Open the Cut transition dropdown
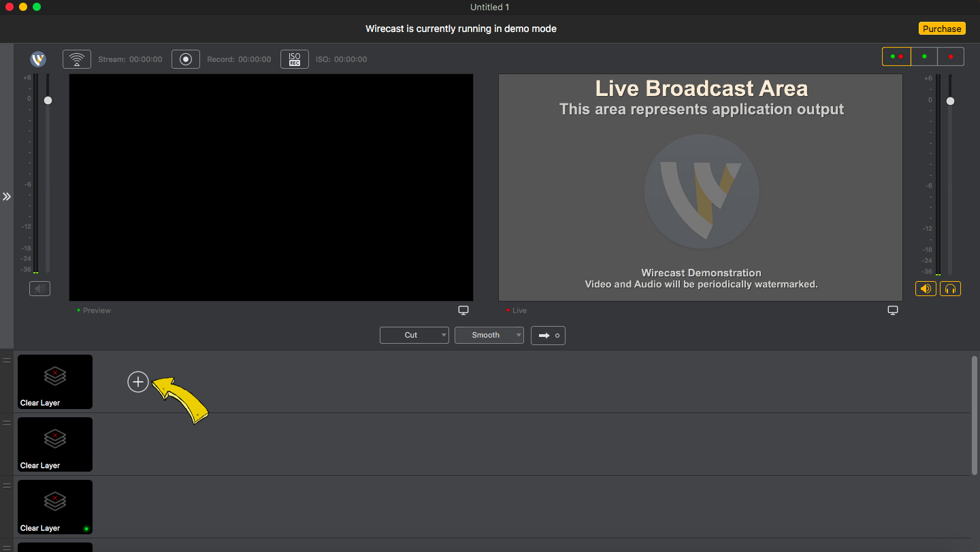Image resolution: width=980 pixels, height=552 pixels. [x=414, y=335]
